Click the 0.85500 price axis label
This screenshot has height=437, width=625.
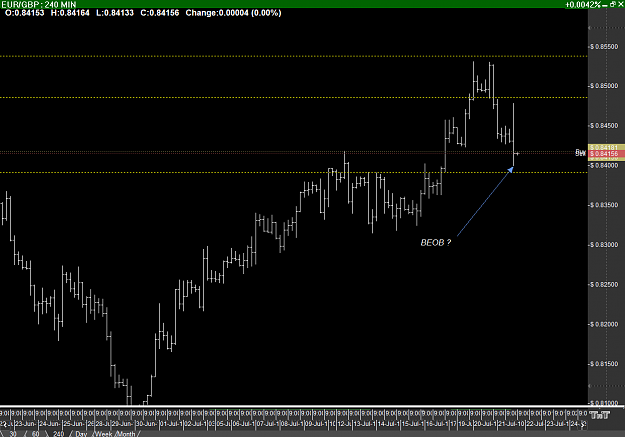pyautogui.click(x=604, y=47)
